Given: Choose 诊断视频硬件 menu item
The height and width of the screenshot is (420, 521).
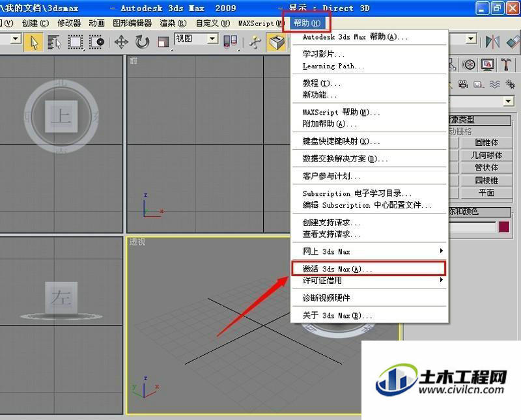Looking at the screenshot, I should (x=369, y=298).
